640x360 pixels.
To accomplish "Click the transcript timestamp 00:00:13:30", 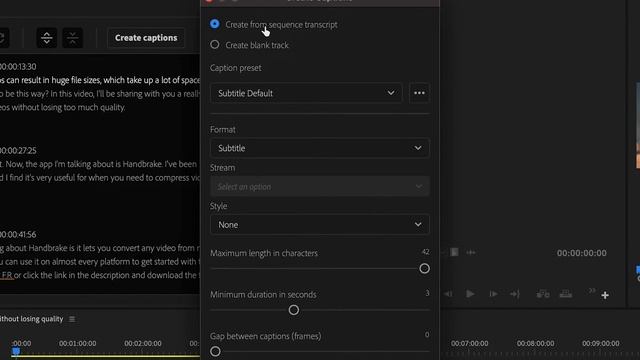I will point(18,67).
